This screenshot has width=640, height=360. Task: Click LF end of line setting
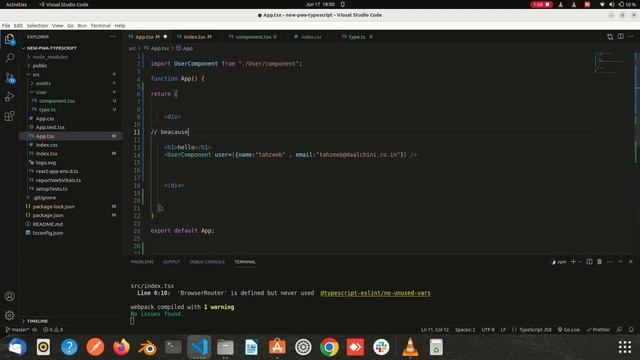point(503,329)
